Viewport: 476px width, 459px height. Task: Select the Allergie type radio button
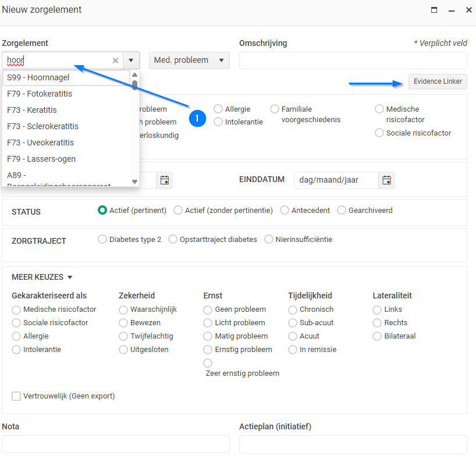[x=218, y=109]
